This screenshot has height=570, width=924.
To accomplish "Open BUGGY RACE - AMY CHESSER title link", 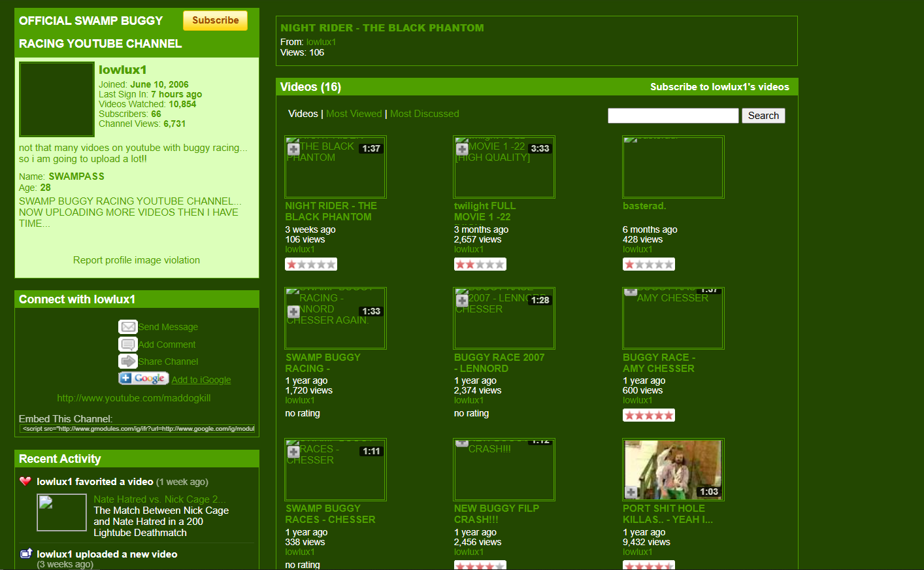I will (659, 363).
